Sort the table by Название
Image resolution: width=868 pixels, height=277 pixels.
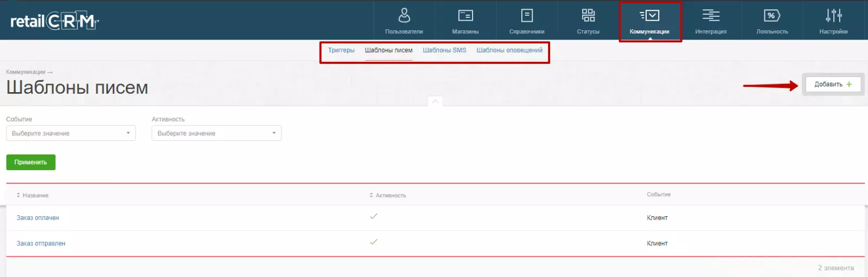tap(33, 195)
